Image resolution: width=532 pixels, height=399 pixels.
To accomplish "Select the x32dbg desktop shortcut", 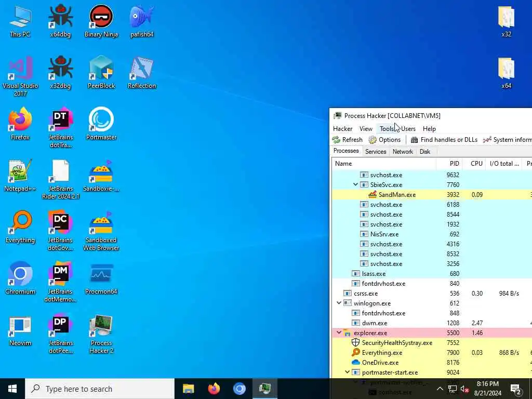I will click(x=60, y=73).
